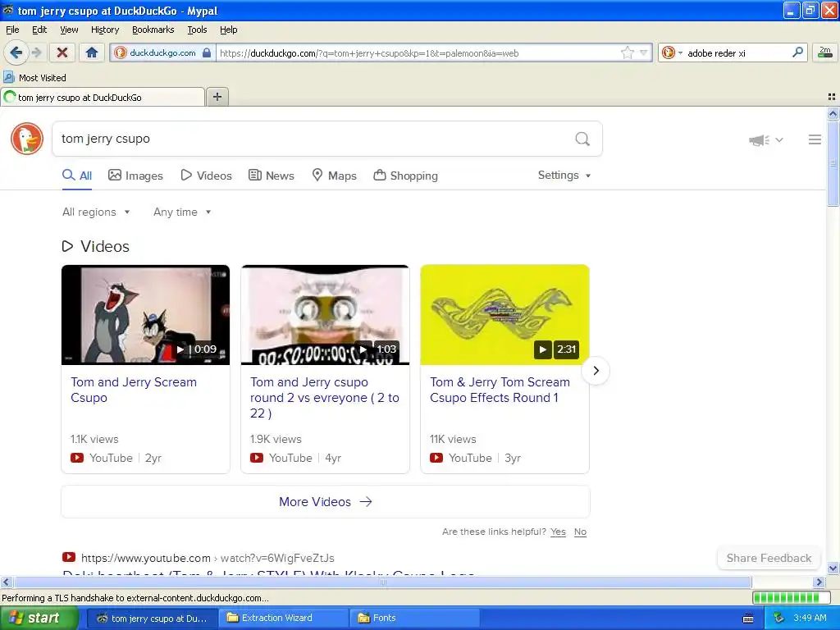
Task: Show next videos with carousel arrow
Action: tap(596, 371)
